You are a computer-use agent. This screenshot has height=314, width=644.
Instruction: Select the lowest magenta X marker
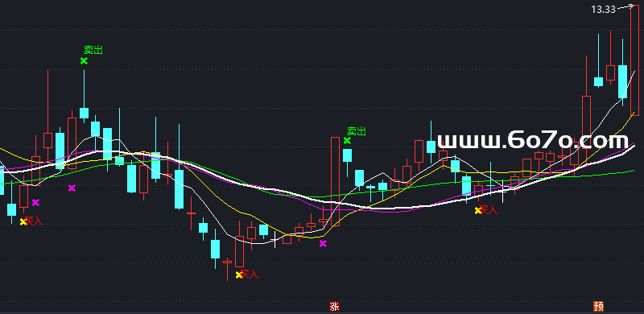click(323, 244)
